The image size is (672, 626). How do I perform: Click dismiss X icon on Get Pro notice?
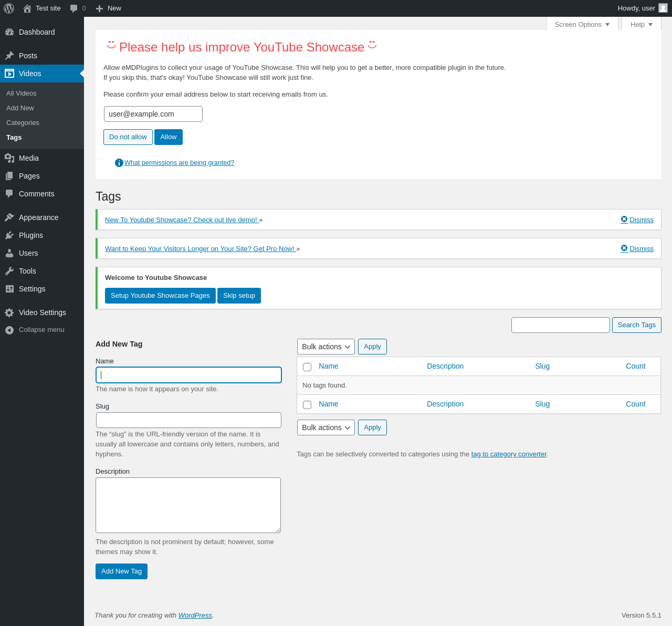coord(624,248)
